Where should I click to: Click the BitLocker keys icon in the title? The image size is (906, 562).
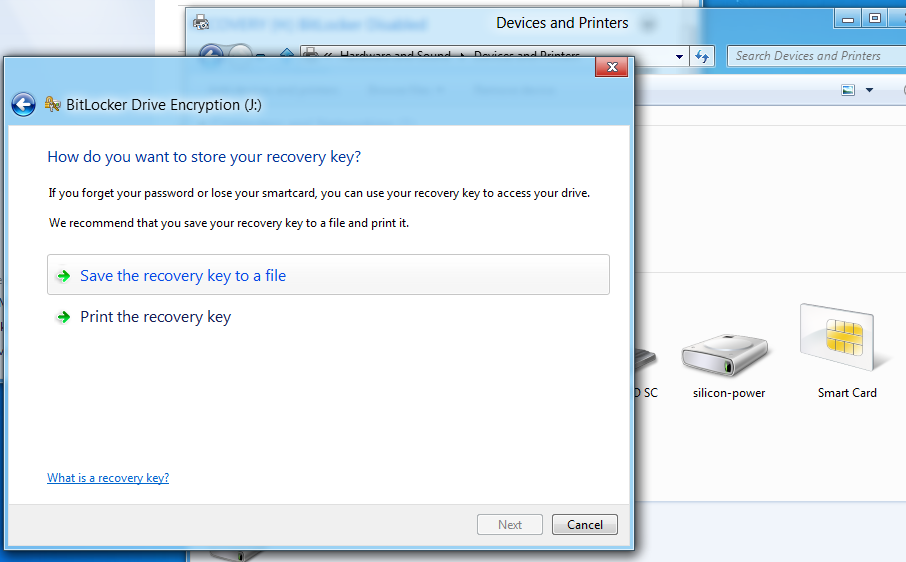click(53, 104)
